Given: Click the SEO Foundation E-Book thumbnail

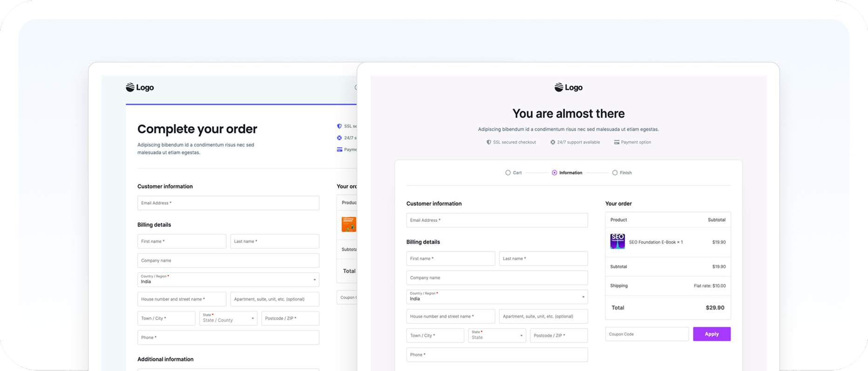Looking at the screenshot, I should [x=617, y=241].
